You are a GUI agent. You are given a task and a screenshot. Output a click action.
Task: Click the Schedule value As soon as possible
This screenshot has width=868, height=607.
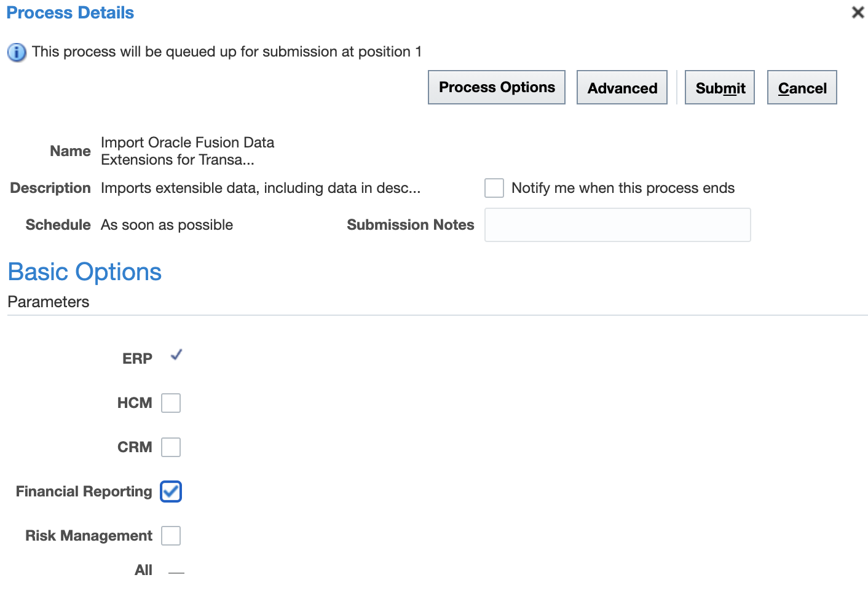pyautogui.click(x=167, y=225)
